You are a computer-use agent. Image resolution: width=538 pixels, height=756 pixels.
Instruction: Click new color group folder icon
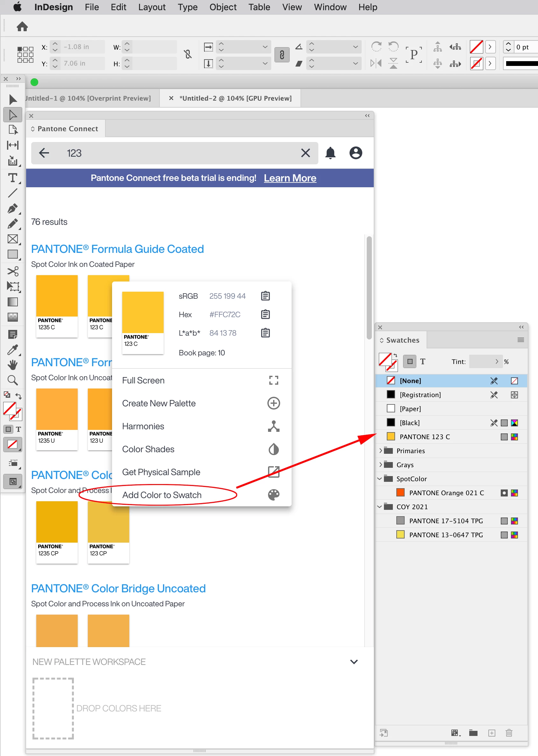pos(473,733)
